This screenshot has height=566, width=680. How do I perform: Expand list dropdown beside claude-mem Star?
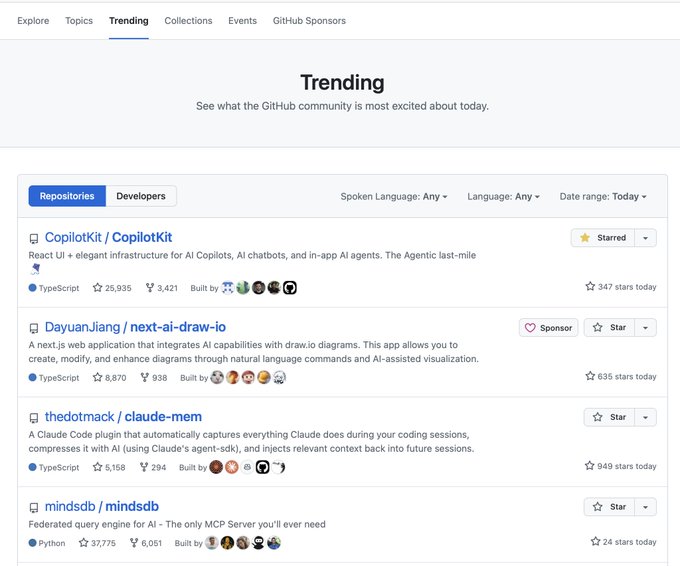pyautogui.click(x=645, y=417)
